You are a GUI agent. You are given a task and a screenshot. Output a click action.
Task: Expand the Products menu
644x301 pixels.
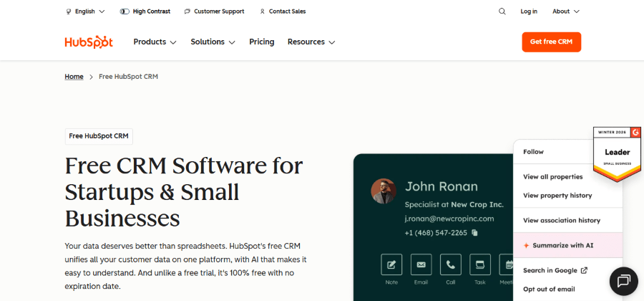coord(155,42)
